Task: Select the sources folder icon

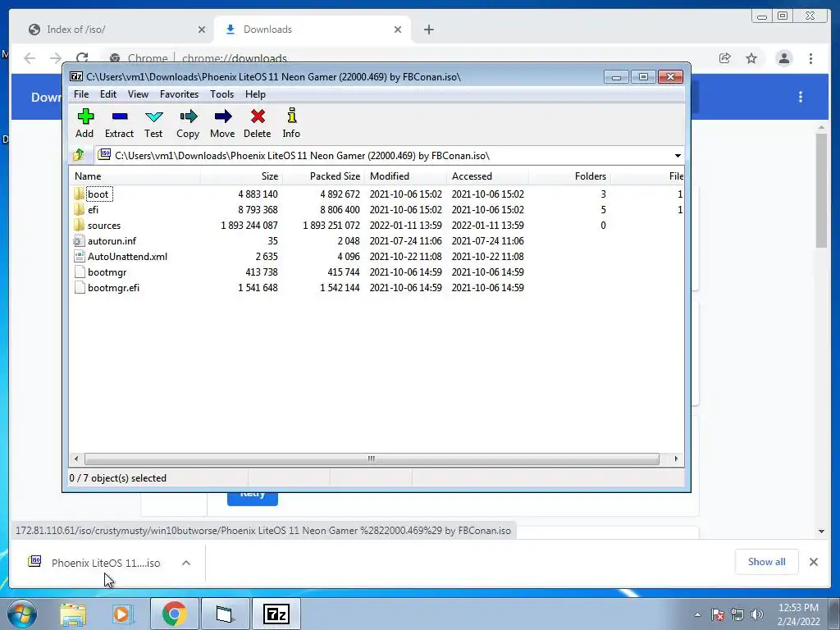Action: (80, 225)
